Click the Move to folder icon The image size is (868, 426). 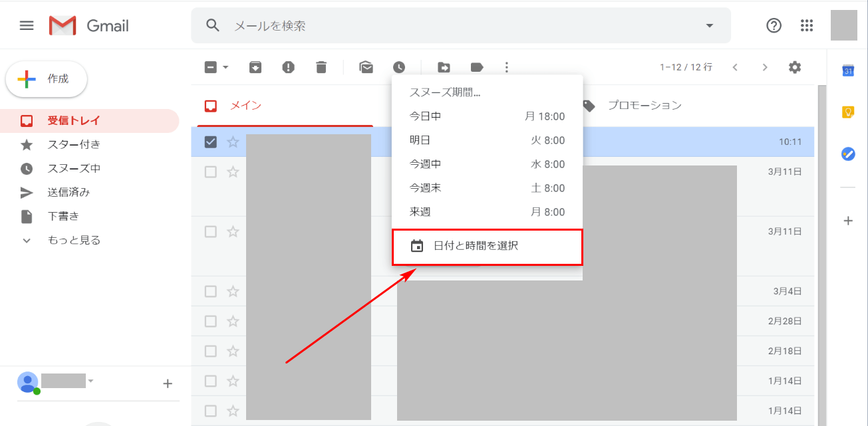[444, 67]
